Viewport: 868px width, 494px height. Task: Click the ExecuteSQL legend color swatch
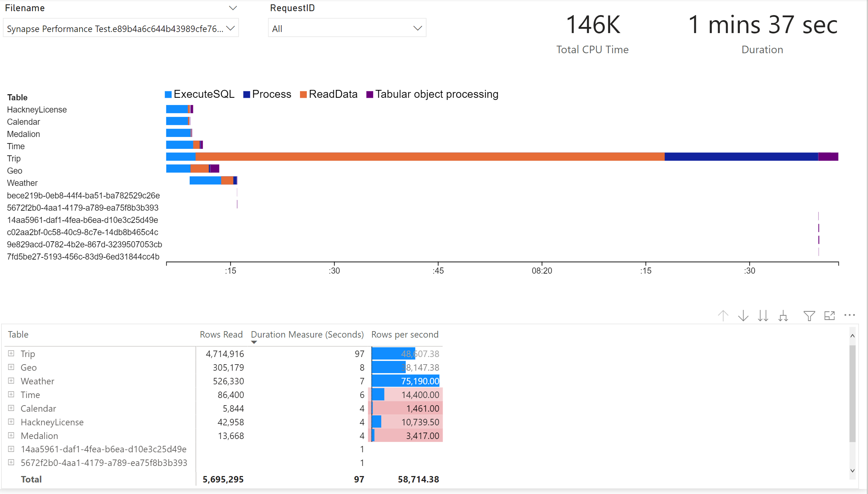pyautogui.click(x=168, y=95)
